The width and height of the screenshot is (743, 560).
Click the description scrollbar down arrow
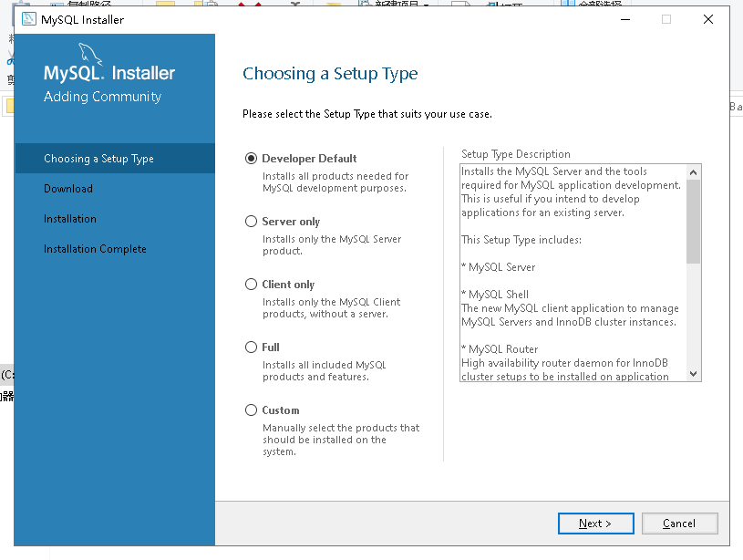point(693,374)
